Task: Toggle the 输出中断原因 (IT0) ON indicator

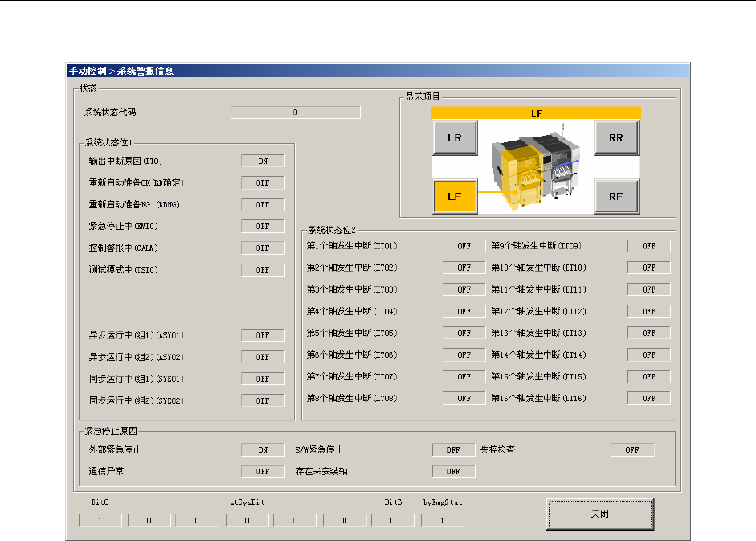Action: click(x=263, y=162)
